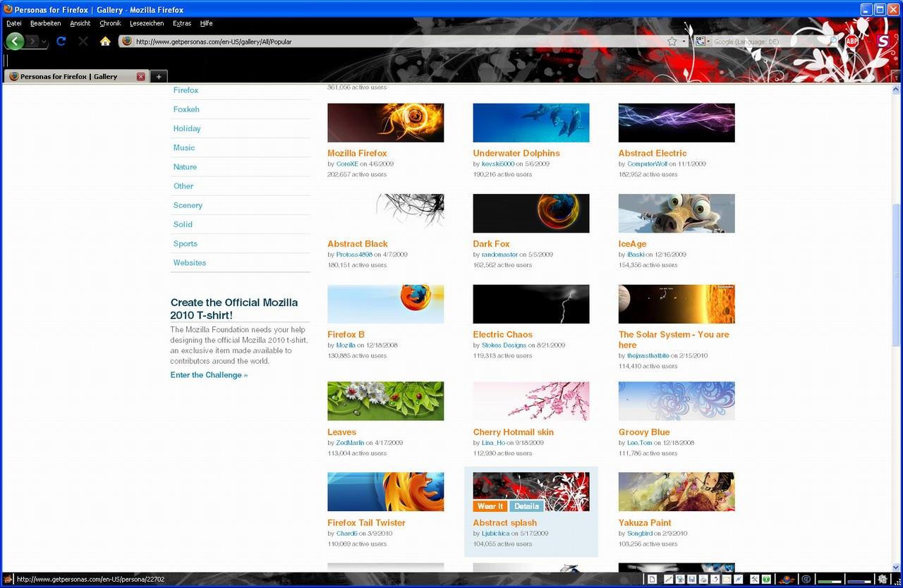Click the Enter the Challenge link
Screen dimensions: 903x588
[x=209, y=375]
